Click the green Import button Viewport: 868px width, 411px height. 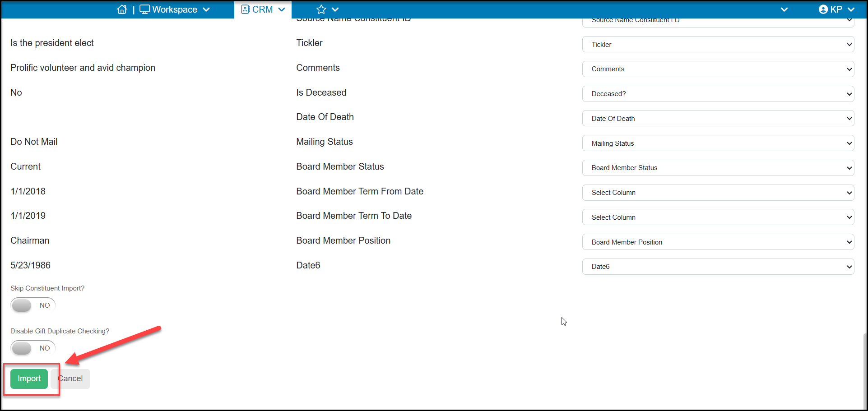[29, 379]
